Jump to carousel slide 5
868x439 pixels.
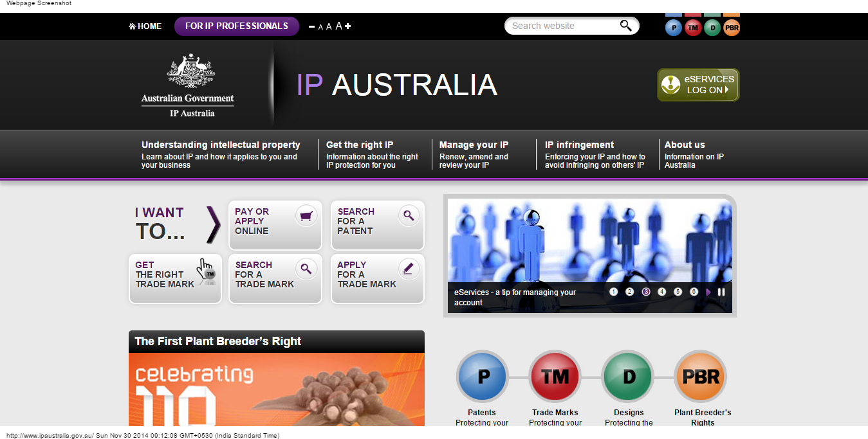tap(678, 291)
